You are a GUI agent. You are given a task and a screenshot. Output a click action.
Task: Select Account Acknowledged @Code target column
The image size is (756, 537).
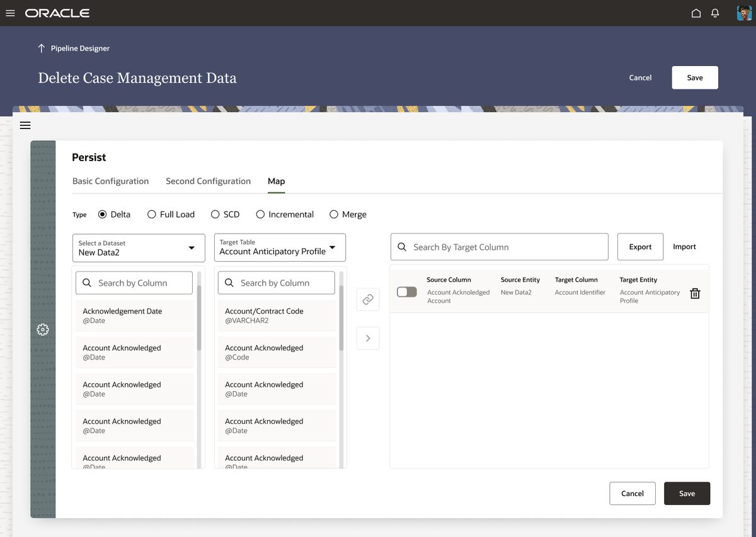pyautogui.click(x=278, y=352)
